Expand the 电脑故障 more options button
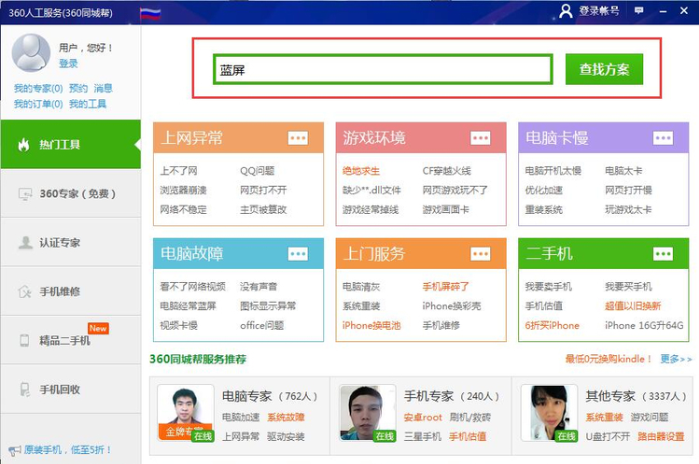 pyautogui.click(x=298, y=254)
